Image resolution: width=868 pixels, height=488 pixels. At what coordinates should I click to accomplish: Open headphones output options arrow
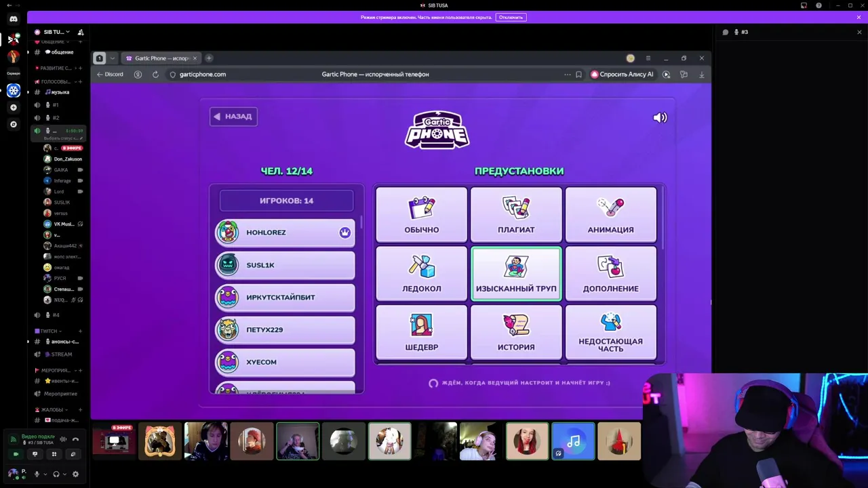(x=64, y=474)
